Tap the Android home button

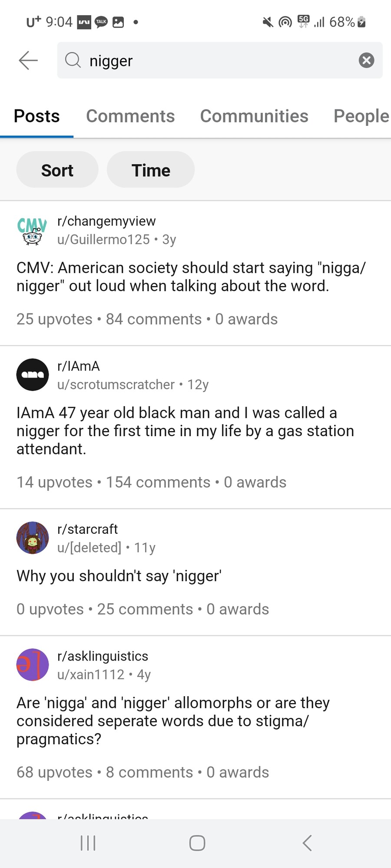click(197, 843)
